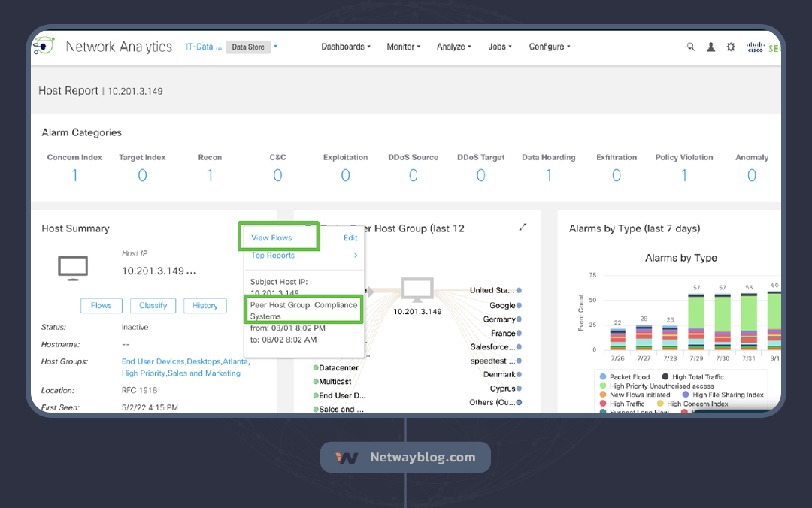
Task: Click the Packet Flood legend swatch
Action: (602, 376)
